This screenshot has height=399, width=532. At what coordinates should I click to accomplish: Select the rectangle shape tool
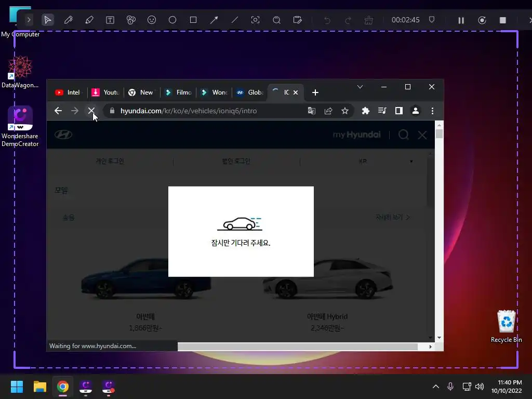coord(193,20)
